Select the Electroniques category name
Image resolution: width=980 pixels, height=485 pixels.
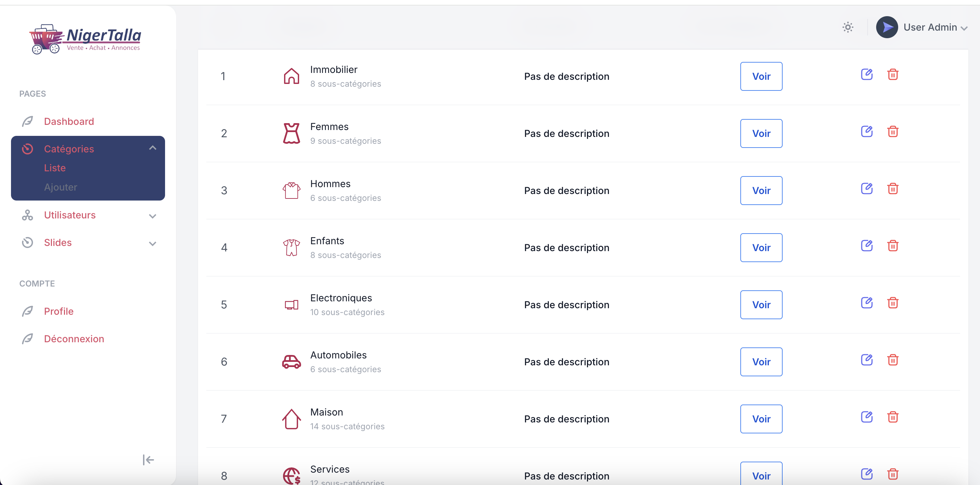(x=341, y=298)
